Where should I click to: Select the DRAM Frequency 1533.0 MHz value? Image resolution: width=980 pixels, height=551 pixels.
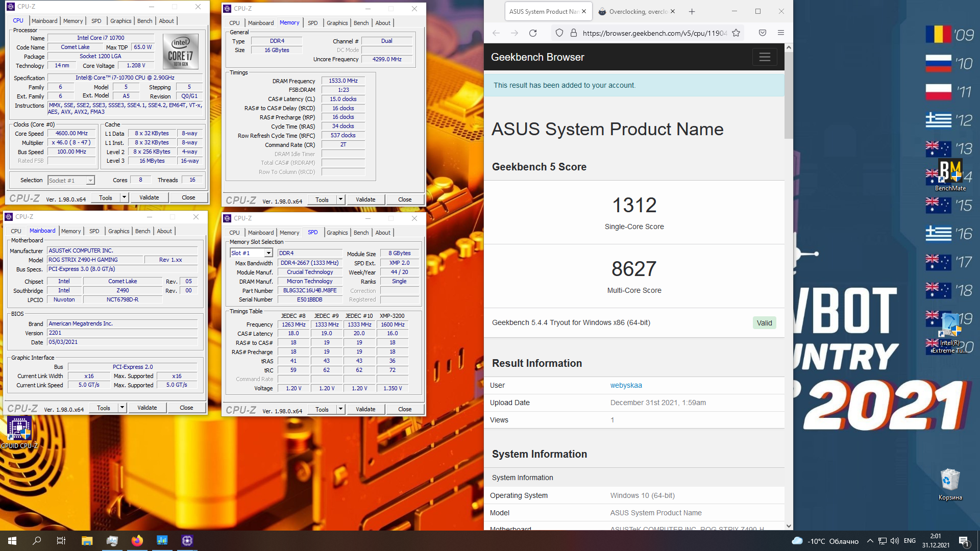tap(343, 81)
